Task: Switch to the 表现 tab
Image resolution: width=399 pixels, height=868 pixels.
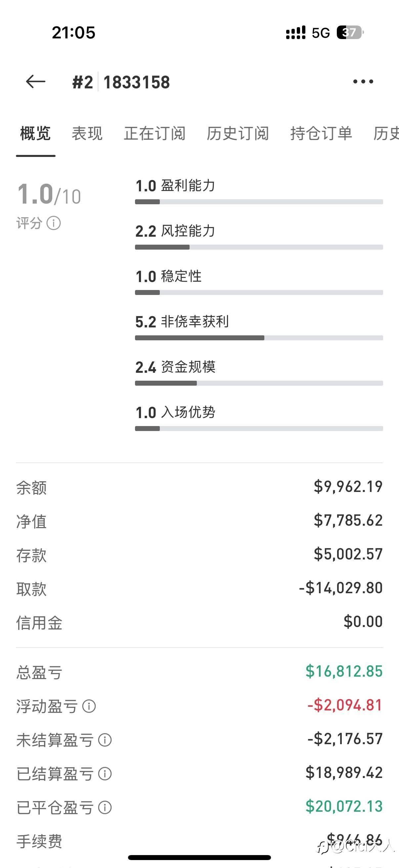Action: click(x=87, y=133)
